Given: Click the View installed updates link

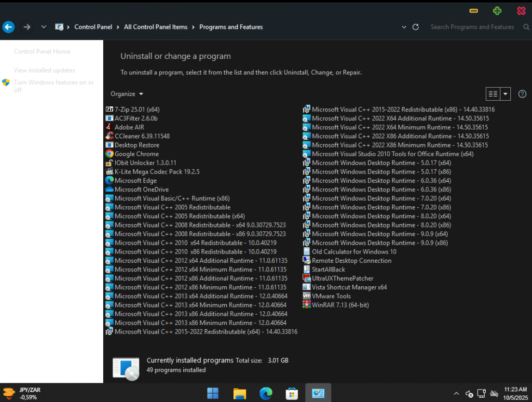Looking at the screenshot, I should (44, 70).
